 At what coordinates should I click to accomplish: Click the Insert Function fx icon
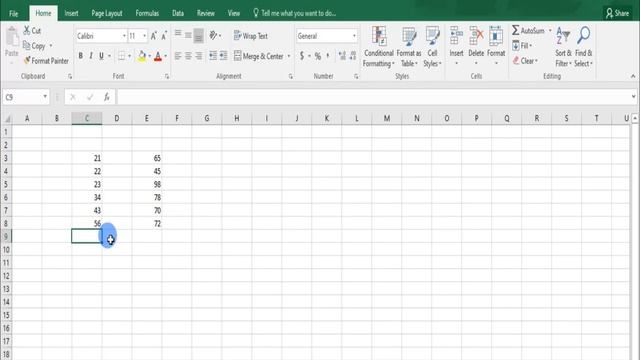107,97
